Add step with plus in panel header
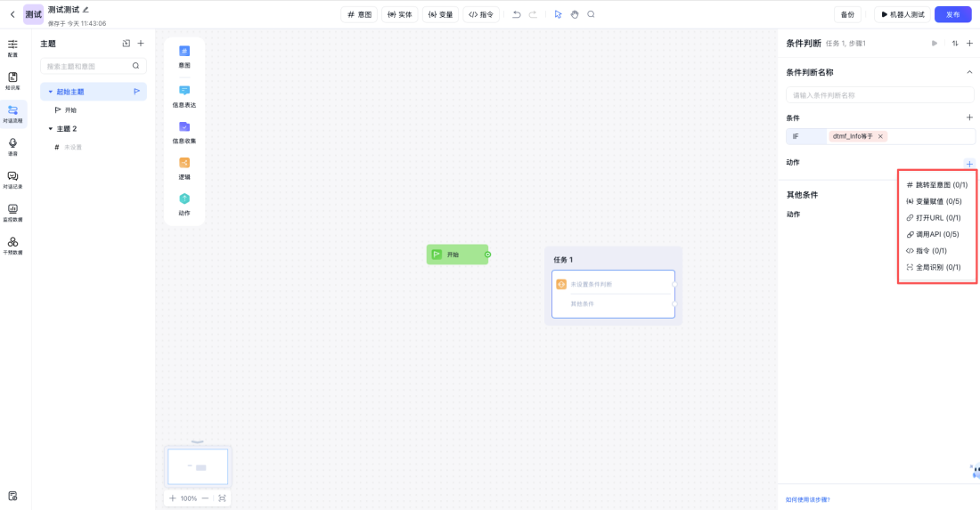980x510 pixels. coord(969,43)
